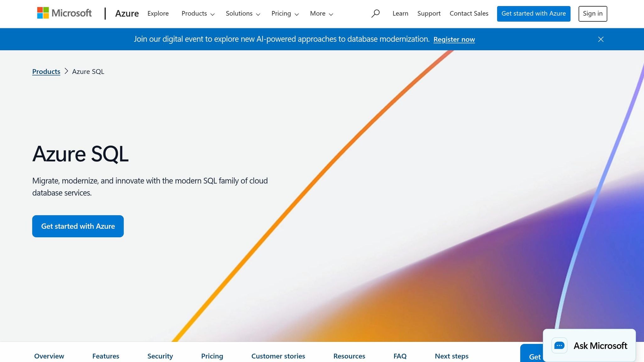Select the Azure menu item
The image size is (644, 362).
coord(127,13)
